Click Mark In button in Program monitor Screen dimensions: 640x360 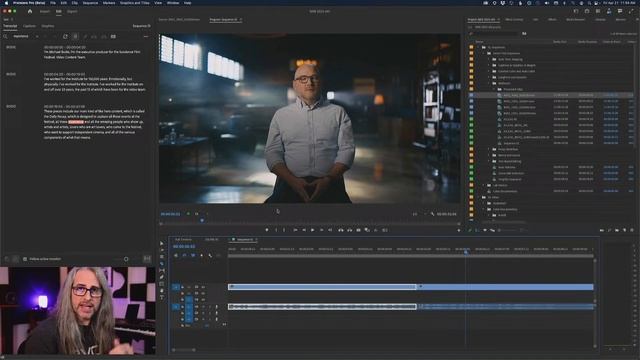[x=276, y=230]
